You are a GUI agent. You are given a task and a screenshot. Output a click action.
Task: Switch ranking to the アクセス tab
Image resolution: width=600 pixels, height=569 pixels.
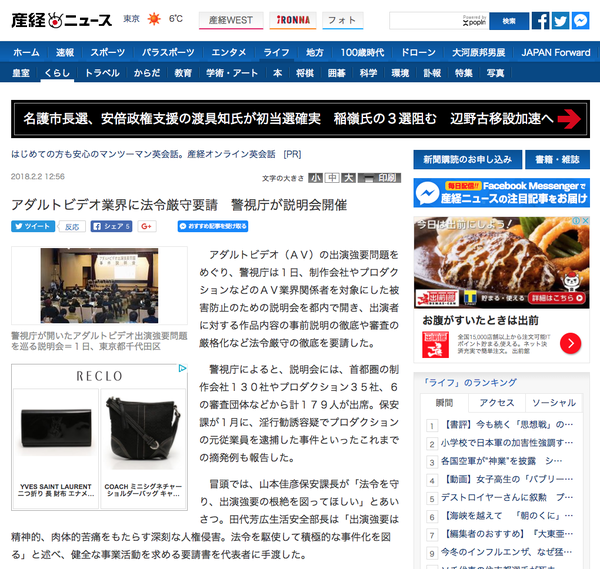(497, 403)
